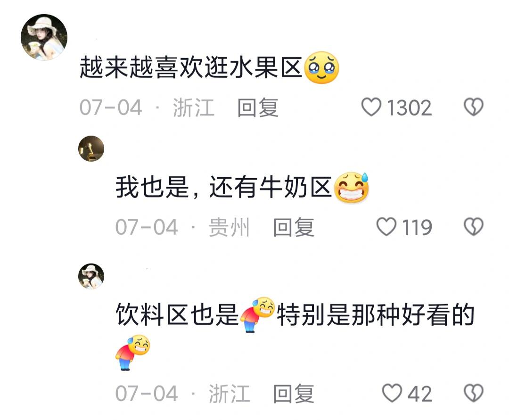This screenshot has width=509, height=420.
Task: Open the top commenter's large hat avatar
Action: (44, 37)
